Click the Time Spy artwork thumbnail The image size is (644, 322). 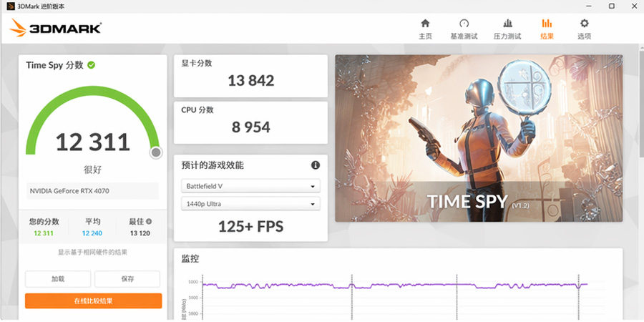point(479,138)
